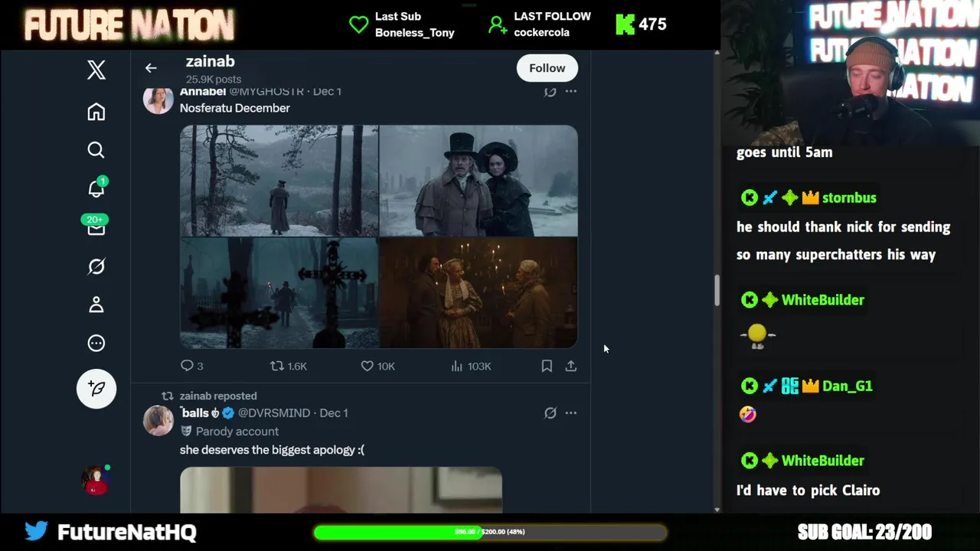This screenshot has width=980, height=551.
Task: Select the 'cockercola' last follow name
Action: point(541,33)
